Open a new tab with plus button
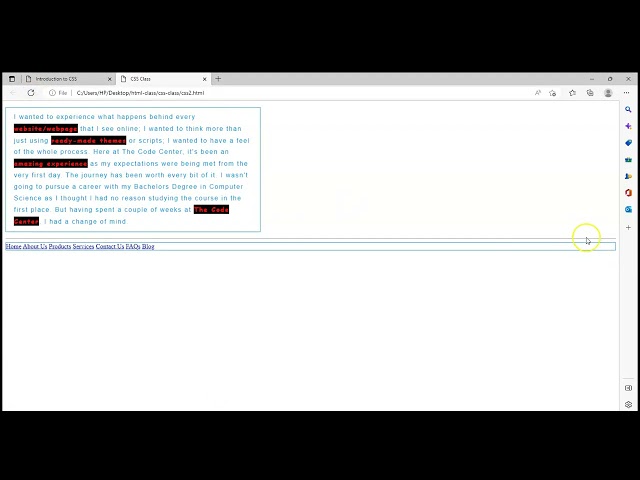This screenshot has height=480, width=640. (218, 79)
